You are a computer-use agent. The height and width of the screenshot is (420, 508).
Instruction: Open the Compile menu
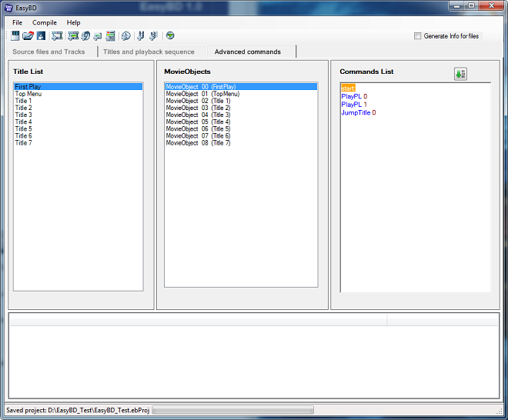tap(45, 22)
